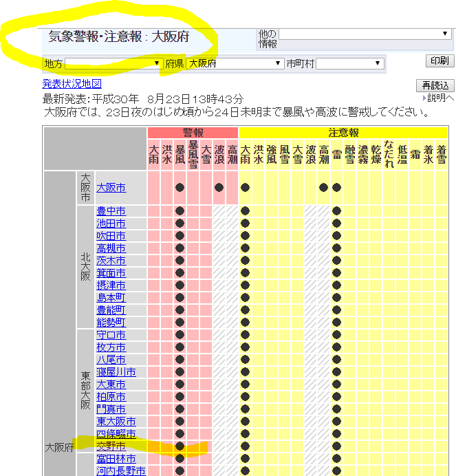This screenshot has height=476, width=456.
Task: Open the 守口市 link
Action: (x=111, y=335)
